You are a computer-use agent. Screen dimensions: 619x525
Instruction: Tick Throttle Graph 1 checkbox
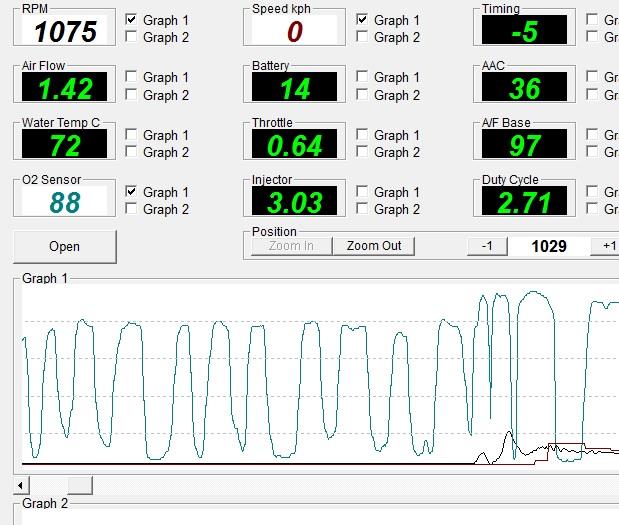coord(362,134)
